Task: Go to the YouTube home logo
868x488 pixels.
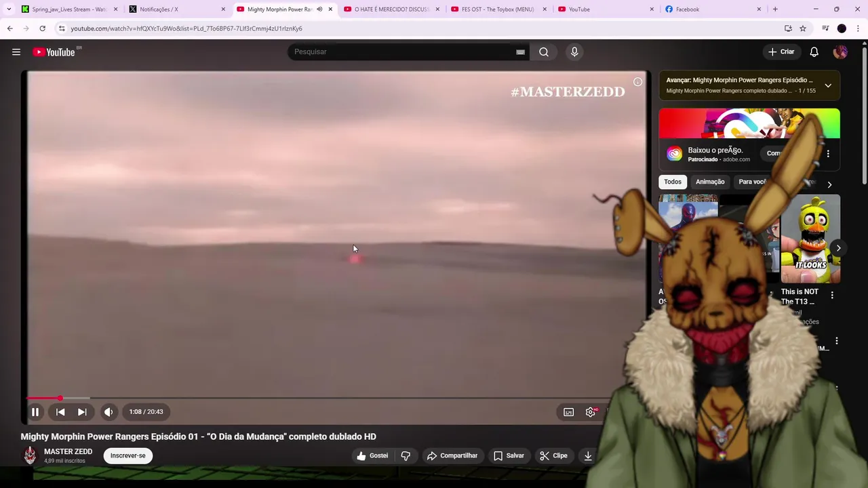Action: pyautogui.click(x=54, y=52)
